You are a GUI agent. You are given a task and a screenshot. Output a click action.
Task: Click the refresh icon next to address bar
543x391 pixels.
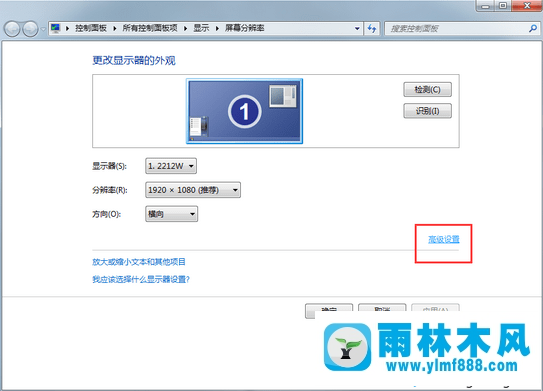point(372,29)
